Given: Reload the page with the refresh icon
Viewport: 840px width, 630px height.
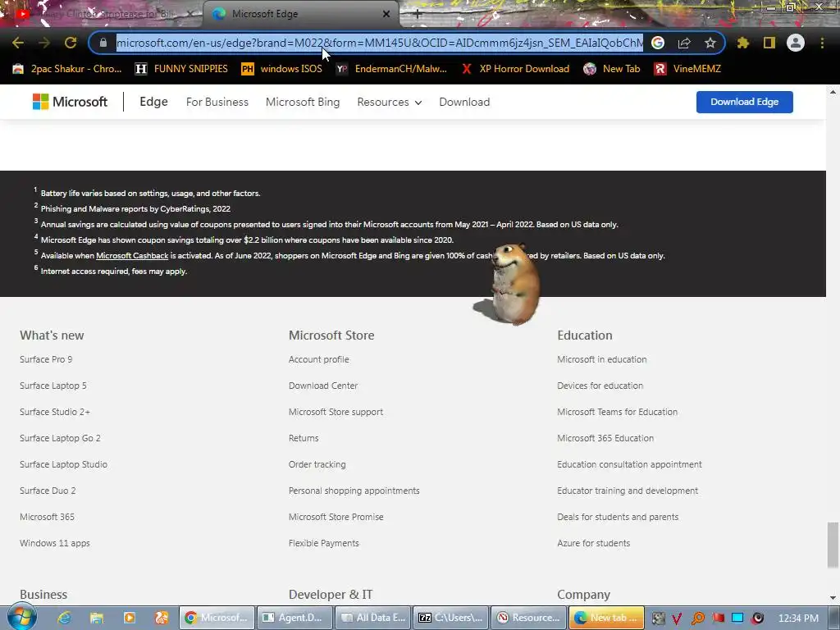Looking at the screenshot, I should 71,43.
